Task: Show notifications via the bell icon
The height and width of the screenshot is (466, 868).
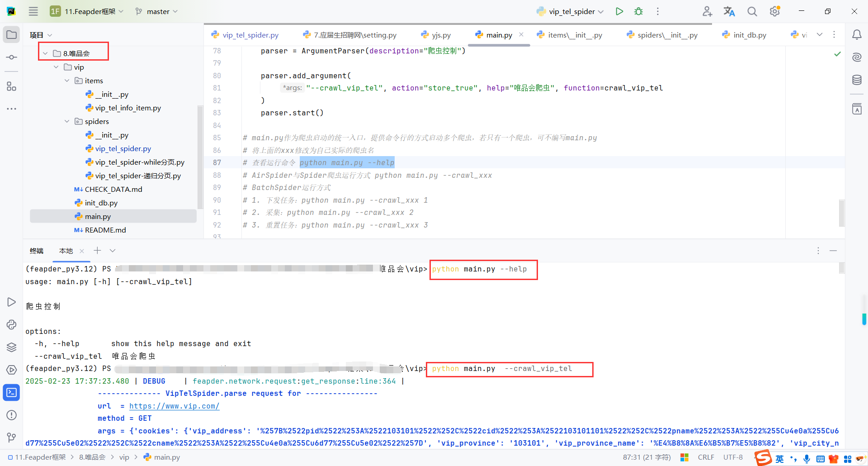Action: tap(857, 34)
